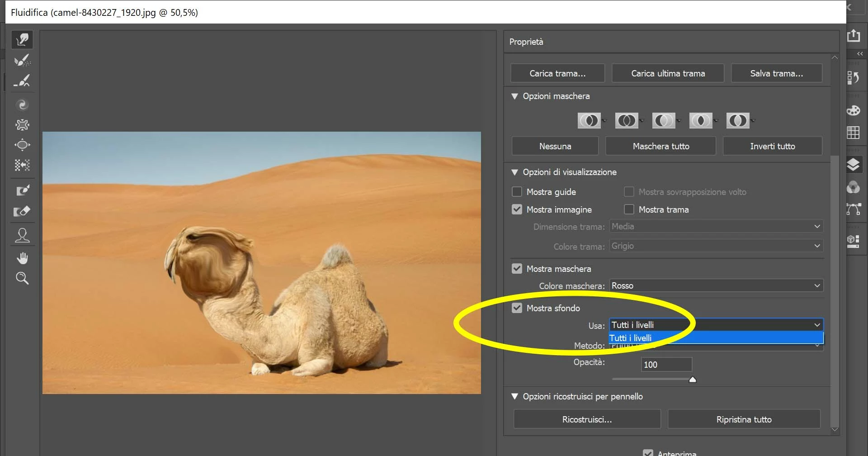The image size is (868, 456).
Task: Click the first mask option icon (Replace selection)
Action: 589,121
